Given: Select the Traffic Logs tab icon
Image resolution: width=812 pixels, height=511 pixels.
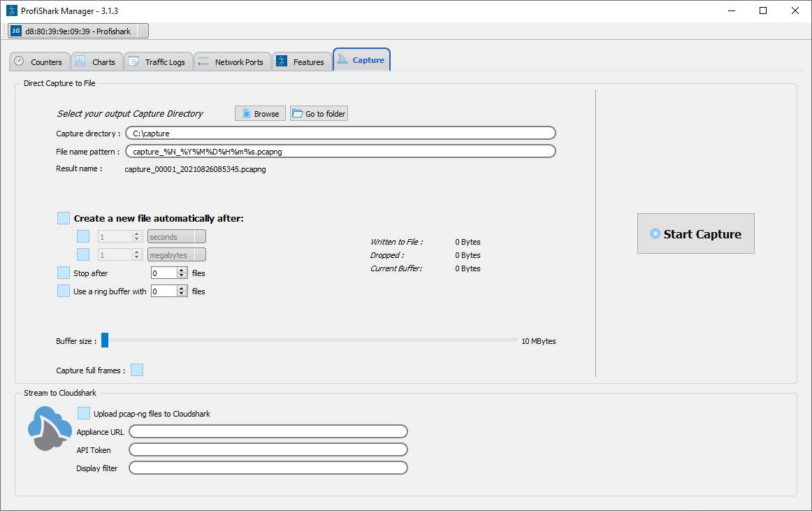Looking at the screenshot, I should tap(133, 62).
